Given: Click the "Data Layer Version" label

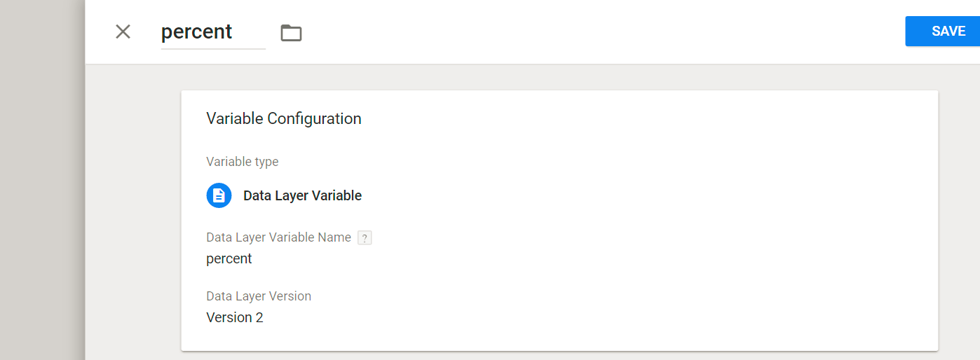Looking at the screenshot, I should 259,296.
